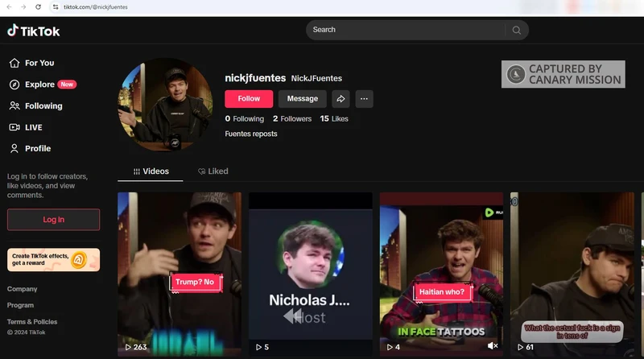Screen dimensions: 644x359
Task: Open the 'Trump? No' video
Action: coord(180,274)
